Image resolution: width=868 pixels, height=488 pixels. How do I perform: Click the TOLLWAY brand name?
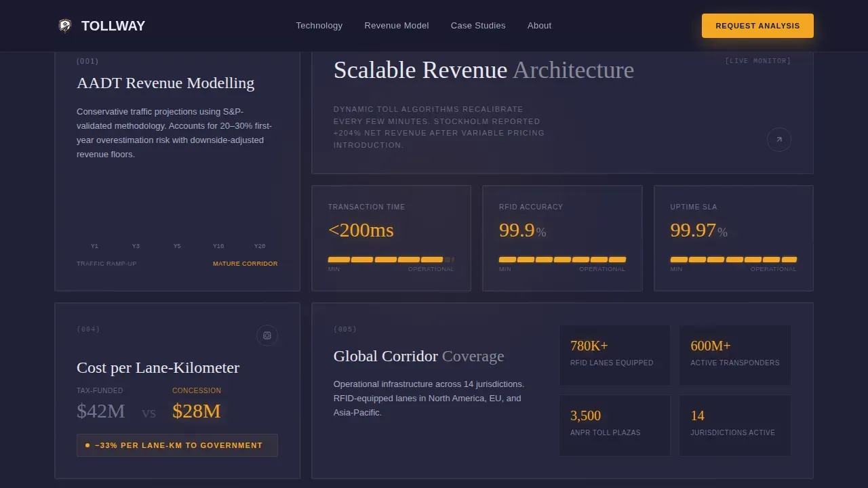(x=113, y=26)
